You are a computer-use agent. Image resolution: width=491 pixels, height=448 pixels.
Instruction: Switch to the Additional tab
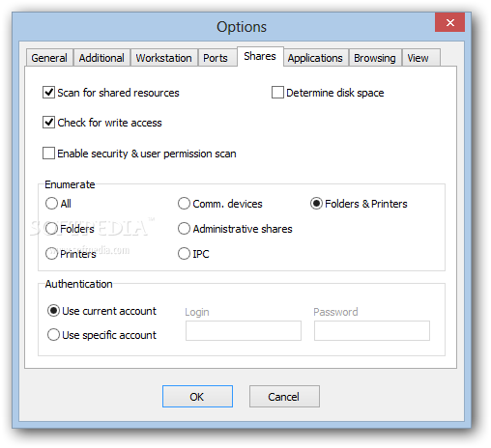coord(101,58)
